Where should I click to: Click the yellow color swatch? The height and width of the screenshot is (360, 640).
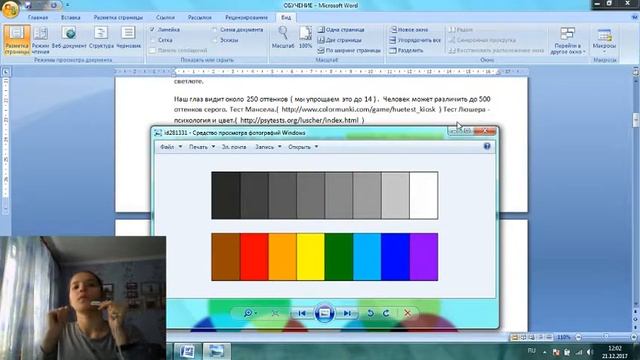pyautogui.click(x=311, y=257)
